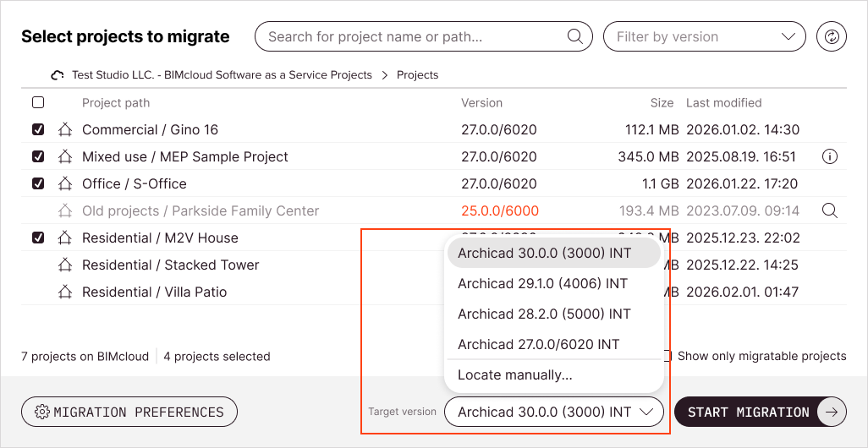Click the search magnifier icon in search field
Viewport: 868px width, 448px height.
(x=575, y=36)
